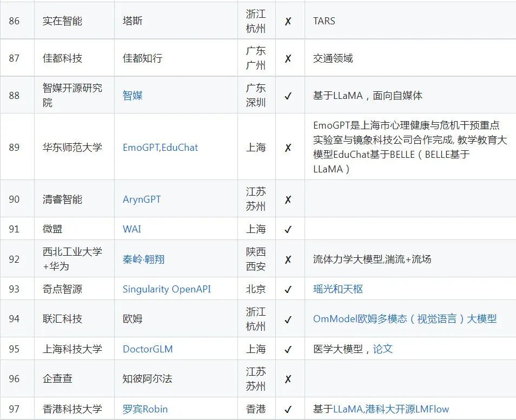Click the 香港 location cell
The height and width of the screenshot is (420, 516).
256,408
